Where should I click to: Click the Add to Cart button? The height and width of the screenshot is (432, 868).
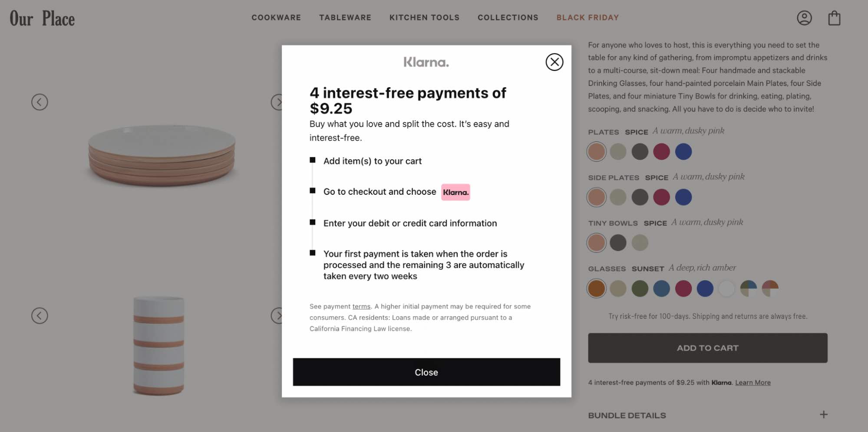[708, 347]
